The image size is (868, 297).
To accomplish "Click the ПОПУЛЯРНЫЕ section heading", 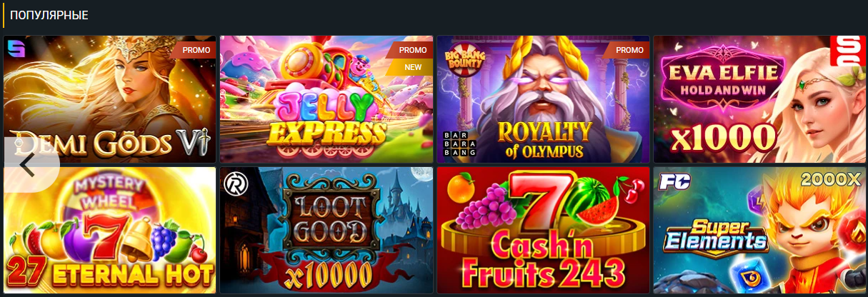I will click(49, 15).
